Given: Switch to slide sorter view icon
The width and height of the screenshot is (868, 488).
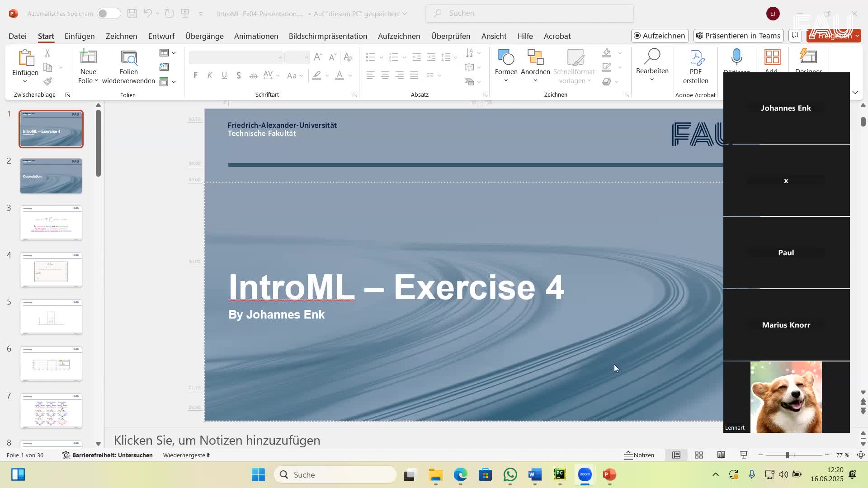Looking at the screenshot, I should click(699, 455).
